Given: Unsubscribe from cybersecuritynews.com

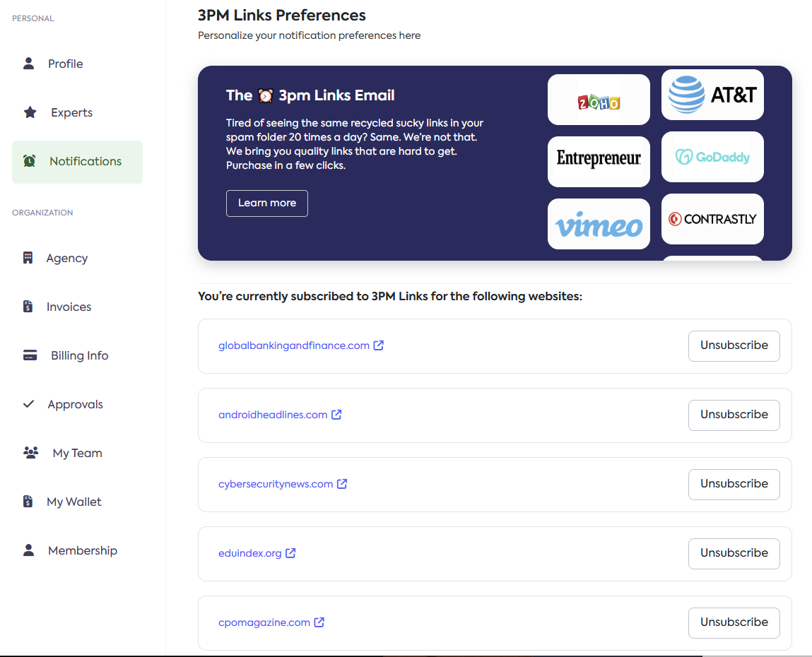Looking at the screenshot, I should click(x=734, y=484).
